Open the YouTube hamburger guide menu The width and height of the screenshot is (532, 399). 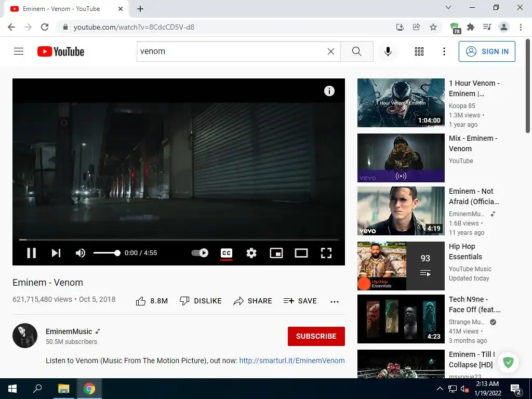point(19,51)
